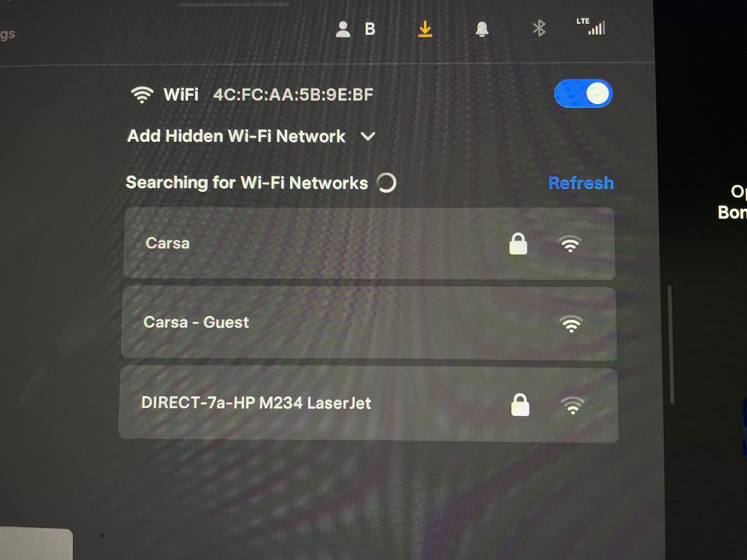Open notifications bell icon
The image size is (747, 560).
click(482, 29)
